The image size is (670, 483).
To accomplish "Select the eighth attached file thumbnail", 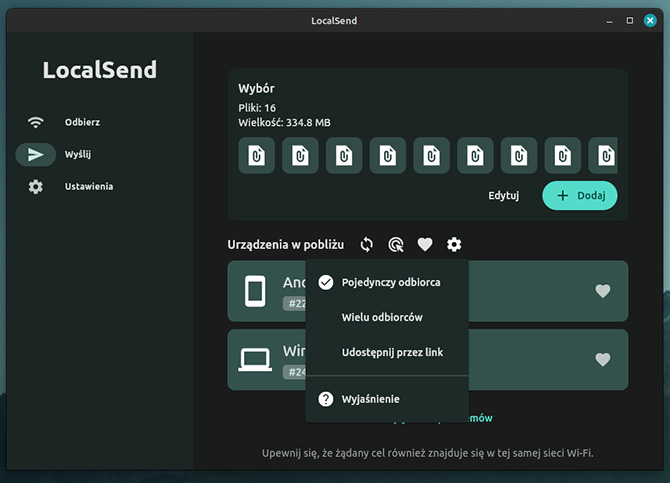I will (563, 155).
